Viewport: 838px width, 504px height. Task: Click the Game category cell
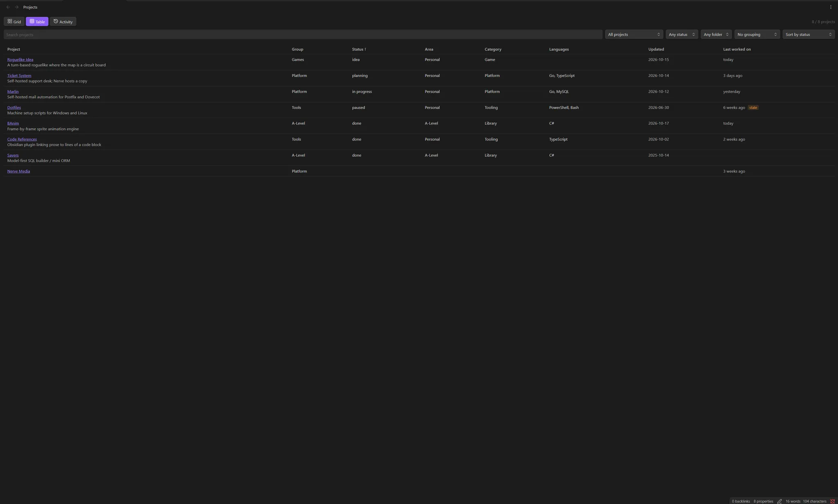click(x=489, y=60)
